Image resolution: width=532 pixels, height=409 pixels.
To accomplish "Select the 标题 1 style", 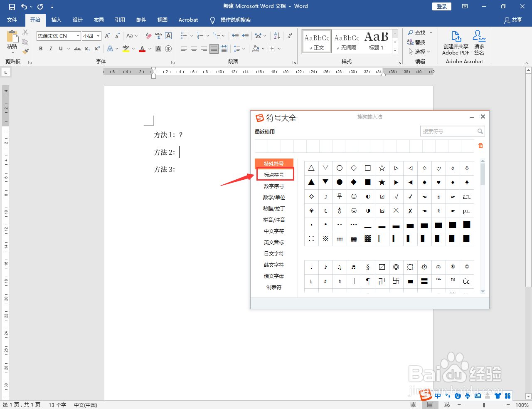I will point(377,42).
